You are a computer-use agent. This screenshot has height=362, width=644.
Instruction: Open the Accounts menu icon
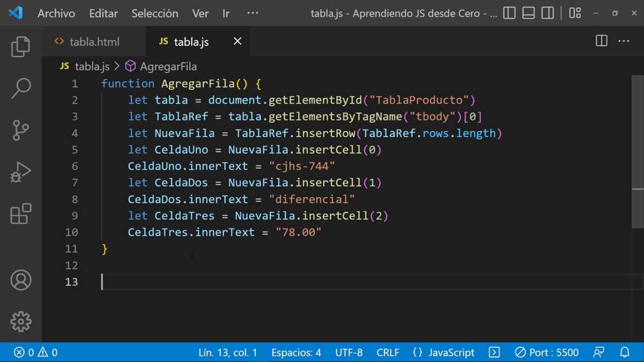coord(21,280)
